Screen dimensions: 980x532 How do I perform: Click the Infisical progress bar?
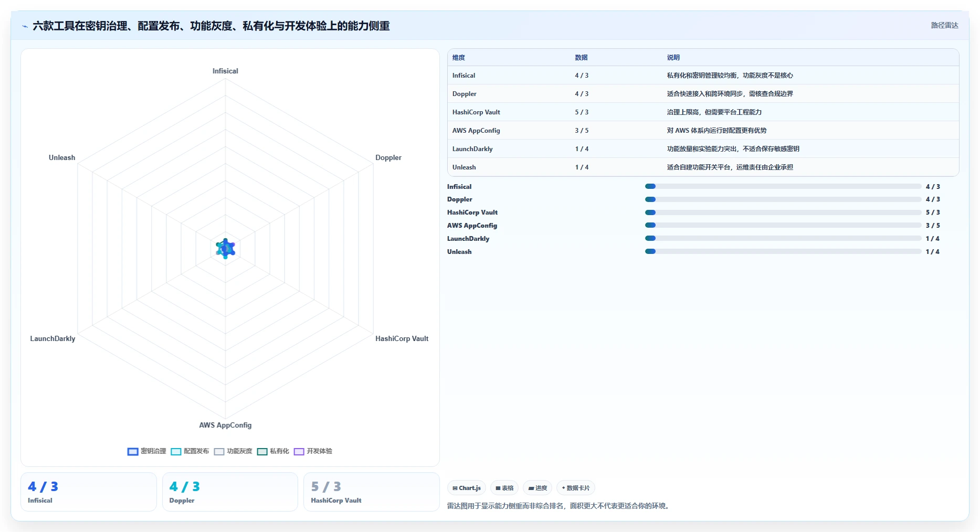click(x=783, y=186)
